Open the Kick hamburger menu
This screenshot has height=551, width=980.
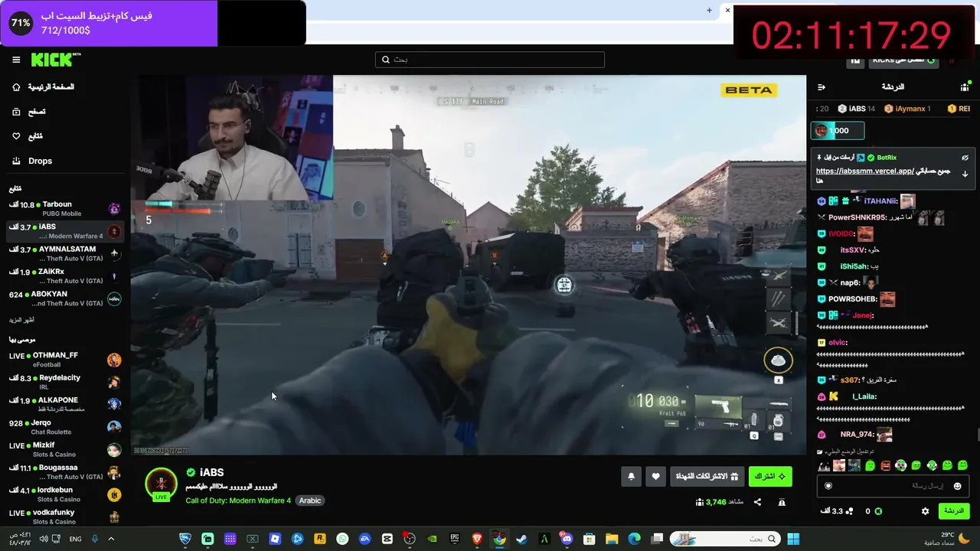click(16, 60)
